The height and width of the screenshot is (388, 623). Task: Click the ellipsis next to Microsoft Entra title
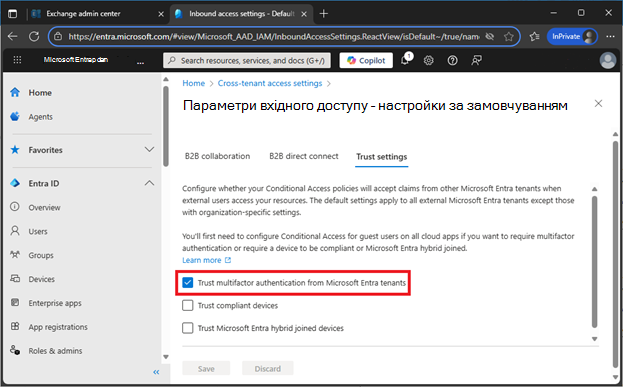coord(140,62)
